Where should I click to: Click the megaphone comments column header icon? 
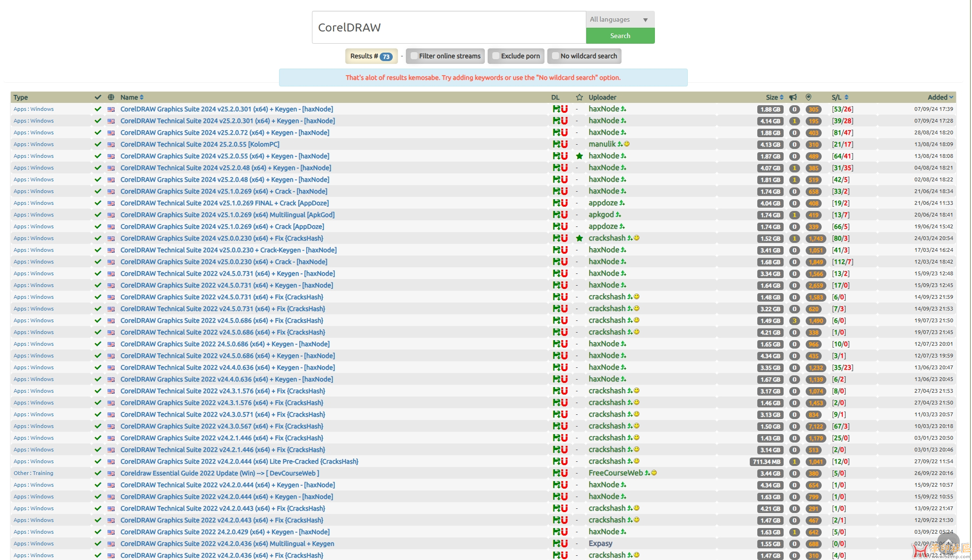click(793, 97)
